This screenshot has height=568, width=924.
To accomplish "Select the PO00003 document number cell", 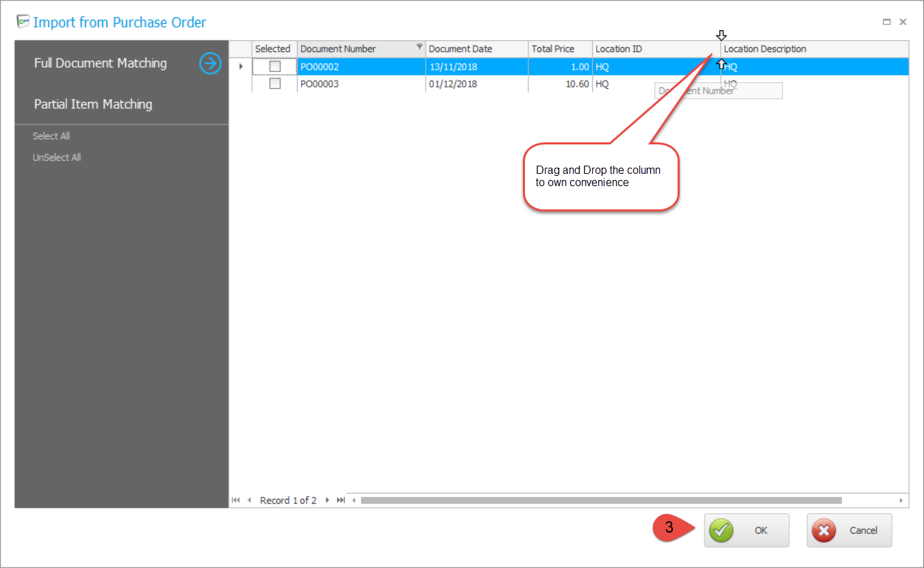I will (x=361, y=83).
